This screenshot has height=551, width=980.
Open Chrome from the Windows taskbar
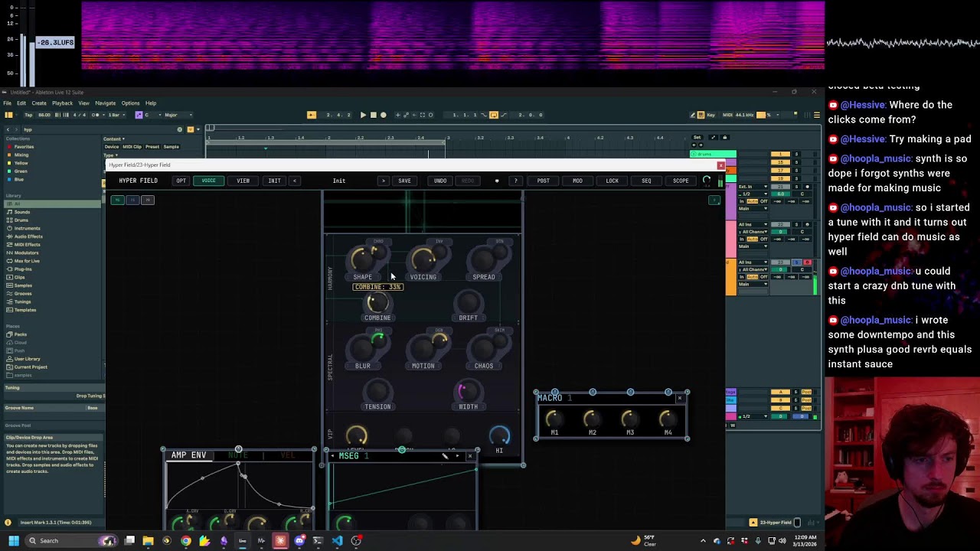(x=185, y=541)
